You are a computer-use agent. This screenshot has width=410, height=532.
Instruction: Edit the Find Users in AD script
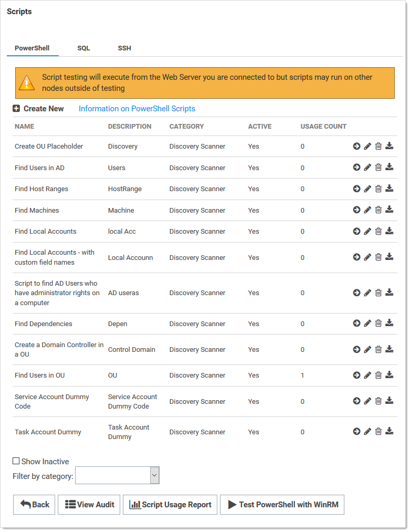pos(367,167)
